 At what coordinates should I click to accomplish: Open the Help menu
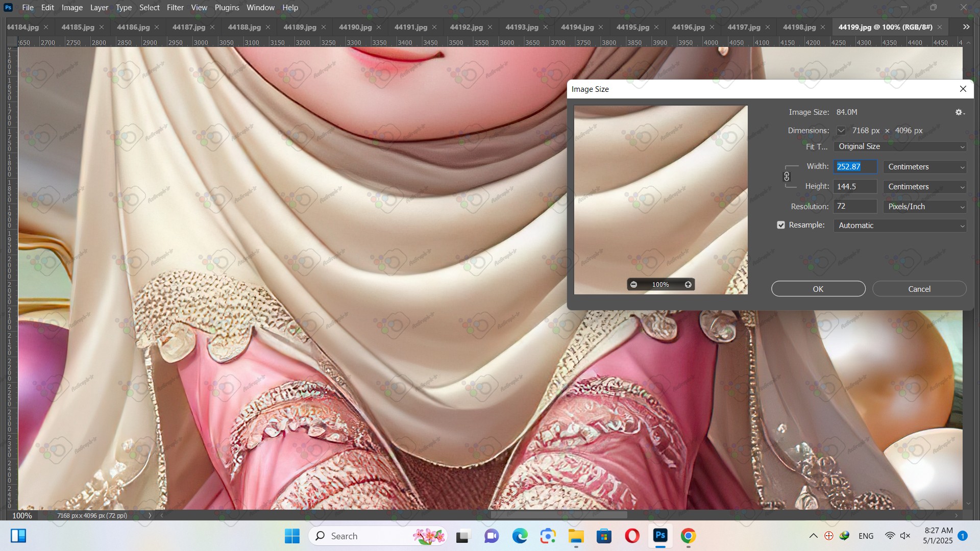pos(290,8)
